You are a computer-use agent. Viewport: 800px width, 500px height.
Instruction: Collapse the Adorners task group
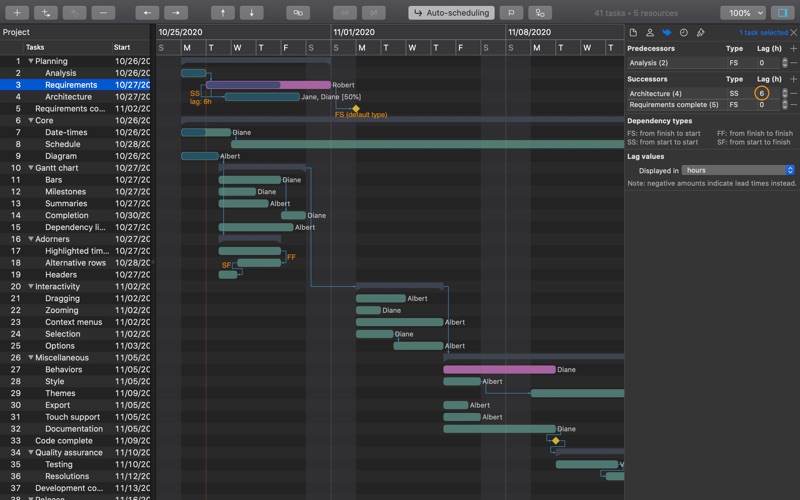31,239
